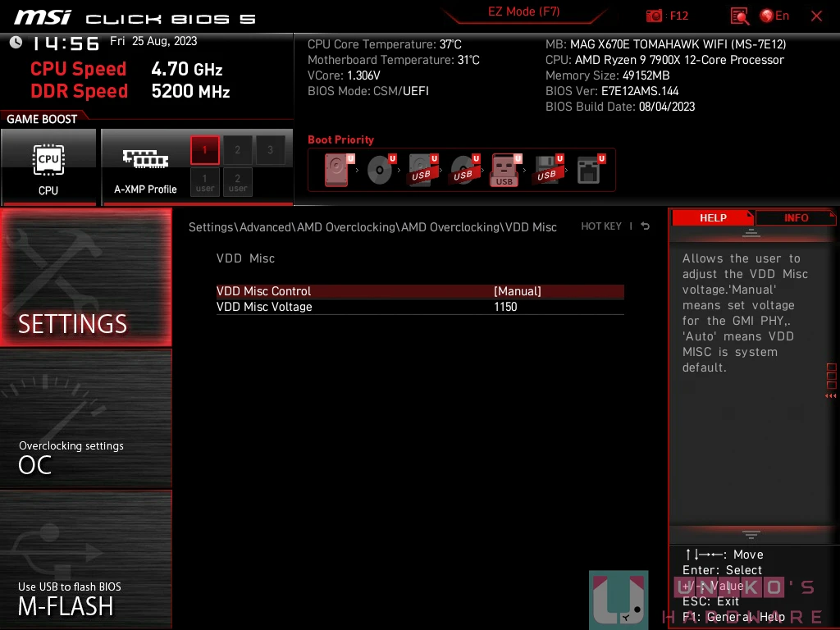Select the USB hard disk boot icon
840x630 pixels.
point(423,170)
